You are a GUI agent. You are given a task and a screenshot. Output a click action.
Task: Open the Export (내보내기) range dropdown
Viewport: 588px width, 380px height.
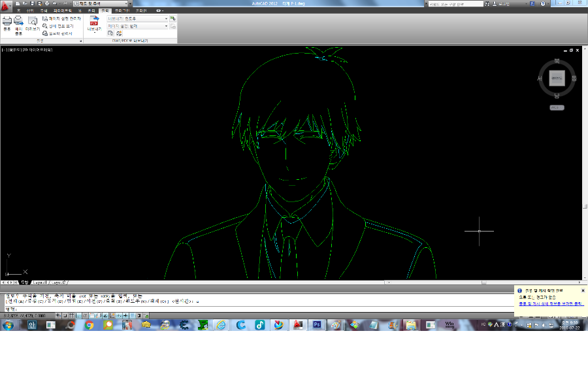tap(166, 19)
